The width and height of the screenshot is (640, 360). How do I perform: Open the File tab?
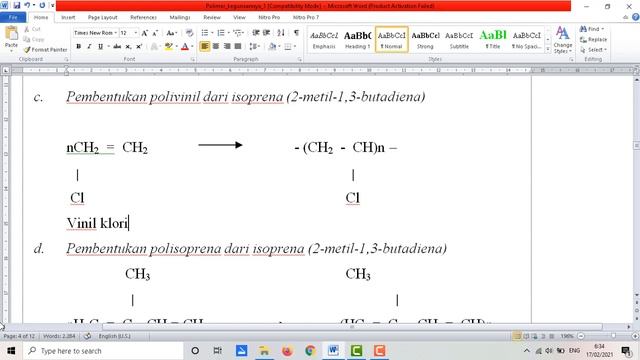[13, 17]
